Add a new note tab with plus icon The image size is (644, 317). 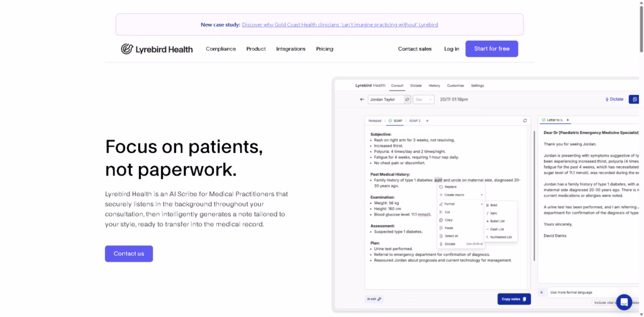(427, 120)
